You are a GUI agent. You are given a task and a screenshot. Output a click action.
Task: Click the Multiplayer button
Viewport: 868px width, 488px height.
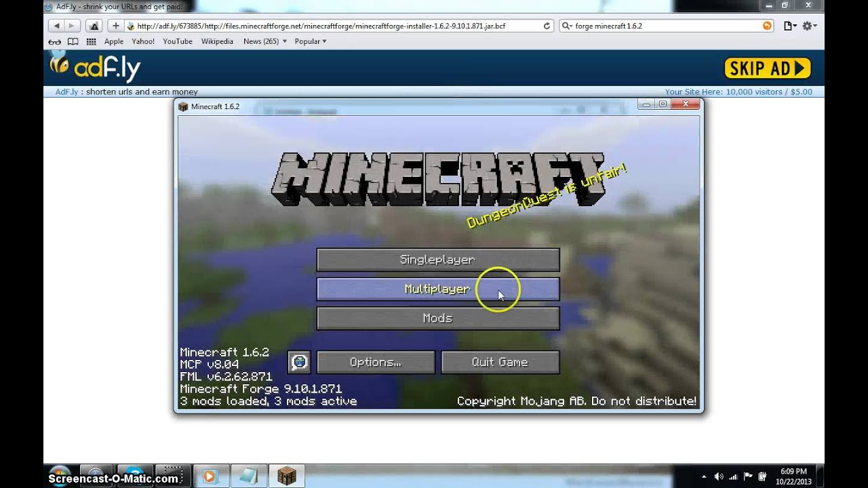(438, 289)
